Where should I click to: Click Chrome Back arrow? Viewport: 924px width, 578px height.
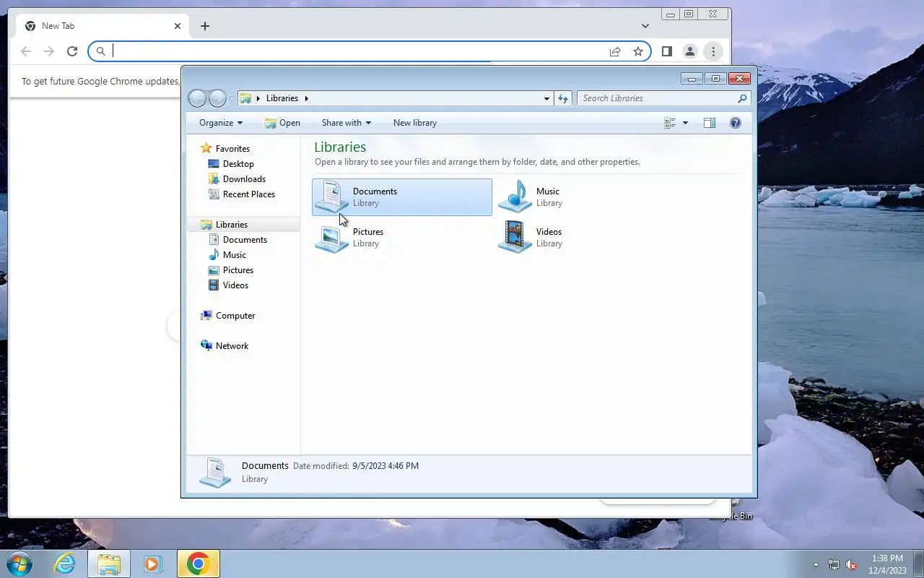(26, 51)
